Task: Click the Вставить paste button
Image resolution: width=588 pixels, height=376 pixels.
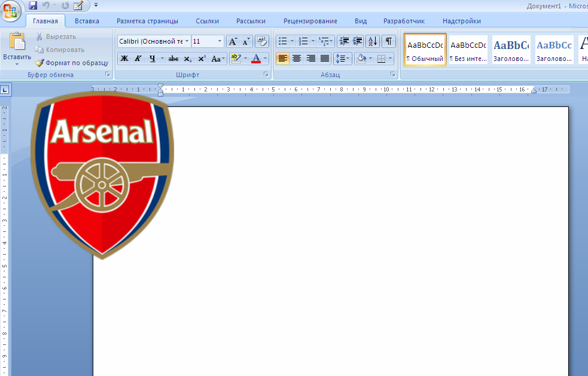Action: click(17, 45)
